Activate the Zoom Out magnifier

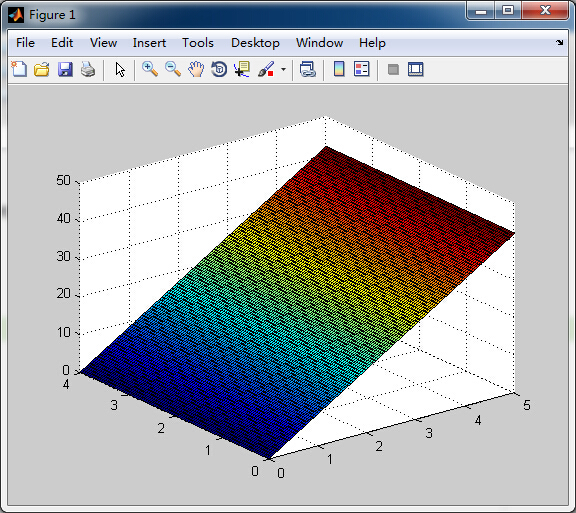pyautogui.click(x=173, y=69)
